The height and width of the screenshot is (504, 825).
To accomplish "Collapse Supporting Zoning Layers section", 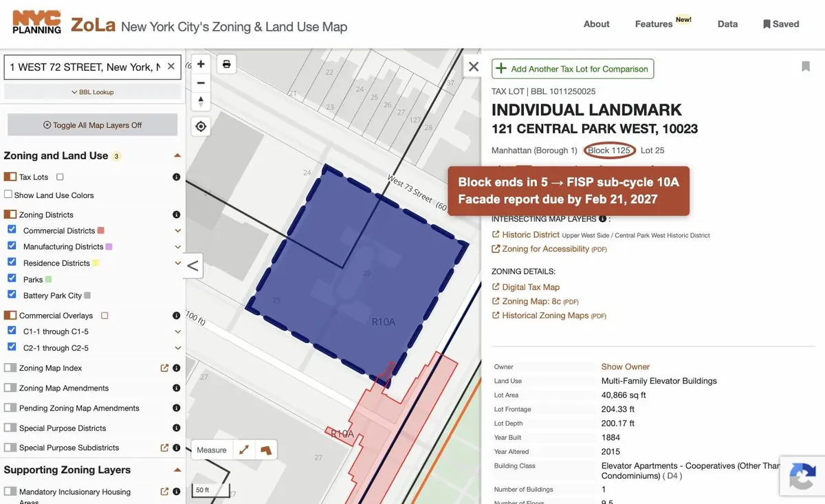I will 177,470.
